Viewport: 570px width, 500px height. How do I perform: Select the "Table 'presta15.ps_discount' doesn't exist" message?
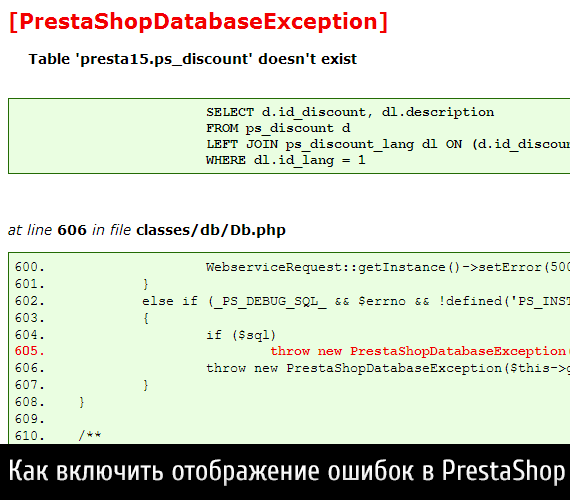coord(193,59)
